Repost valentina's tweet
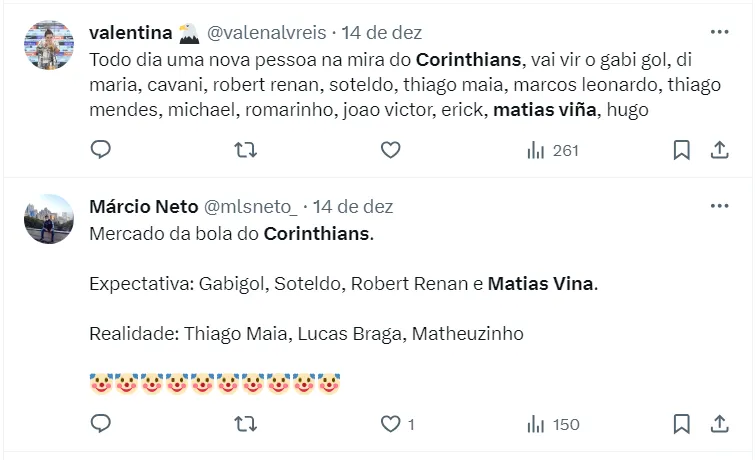 pyautogui.click(x=245, y=150)
